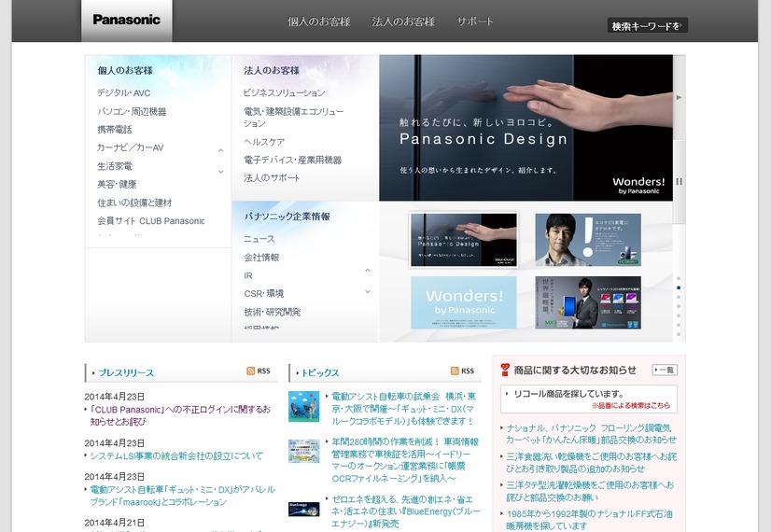Open 三洋食器洗い乾燥機 recall notice

point(592,463)
